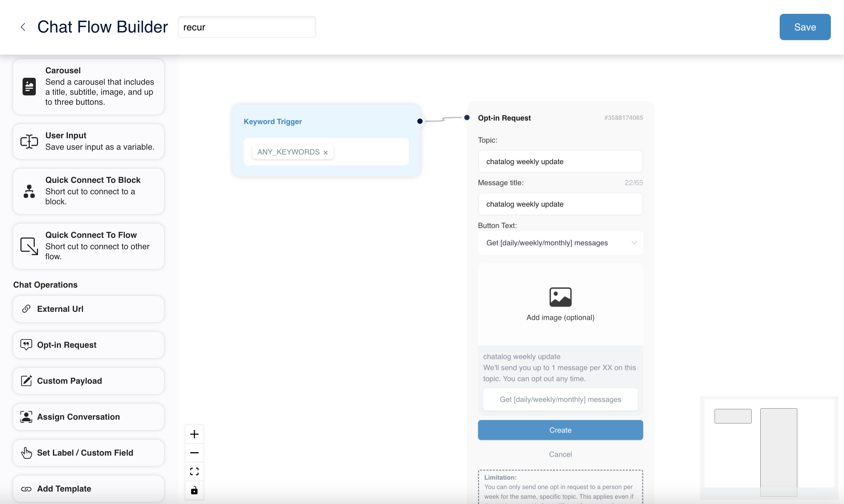Remove the ANY_KEYWORDS tag
The image size is (844, 504).
(325, 152)
